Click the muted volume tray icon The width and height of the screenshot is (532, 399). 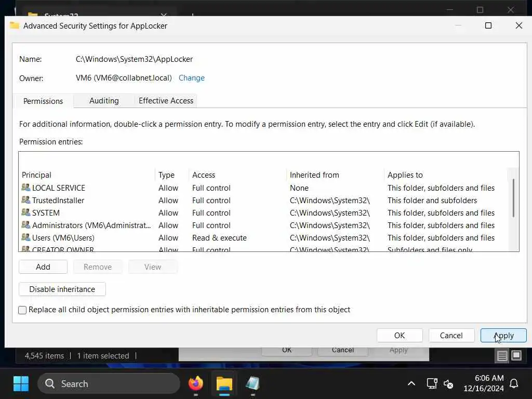[x=448, y=384]
